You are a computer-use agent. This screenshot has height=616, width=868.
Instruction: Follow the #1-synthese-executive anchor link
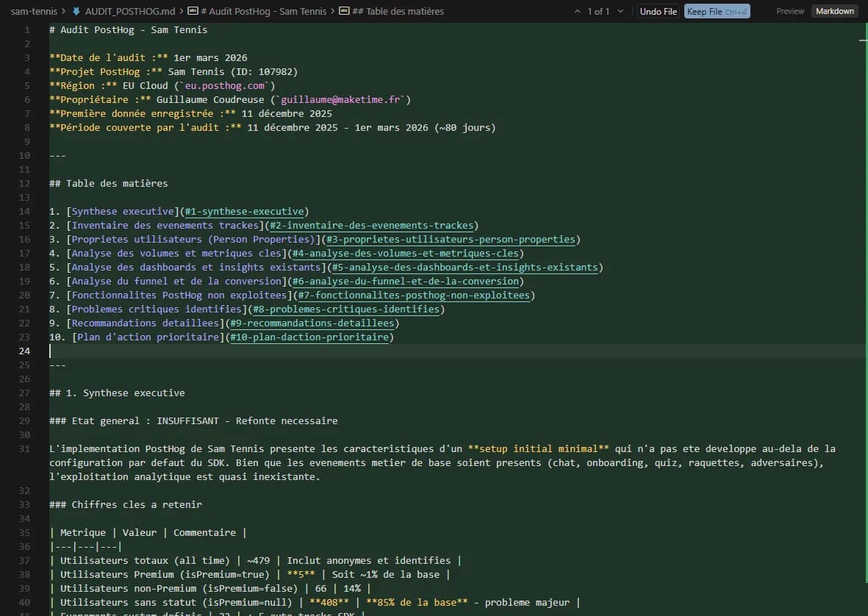pos(243,212)
